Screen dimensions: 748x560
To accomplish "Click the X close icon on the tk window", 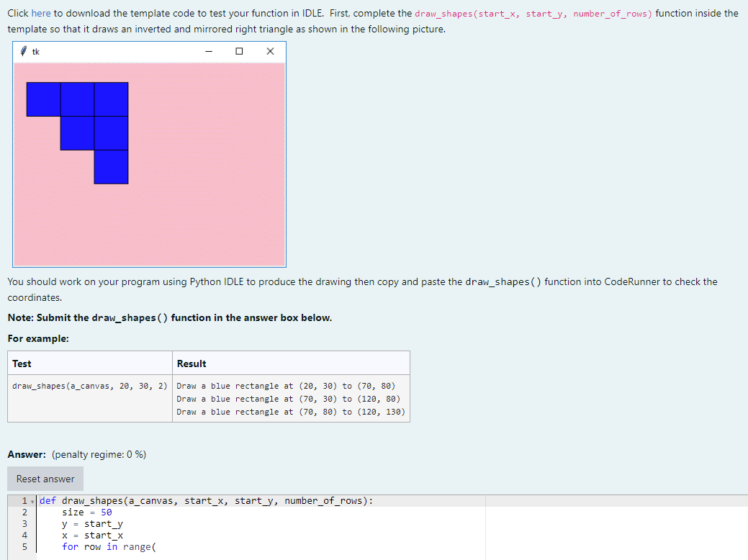I will tap(270, 51).
